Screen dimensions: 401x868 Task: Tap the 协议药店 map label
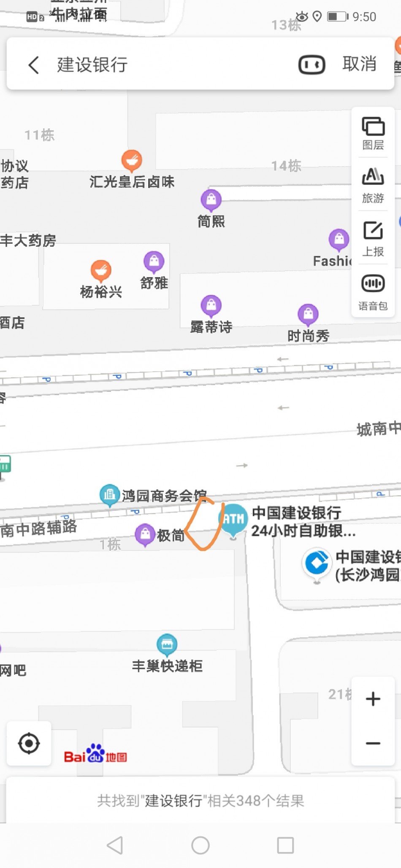[14, 174]
